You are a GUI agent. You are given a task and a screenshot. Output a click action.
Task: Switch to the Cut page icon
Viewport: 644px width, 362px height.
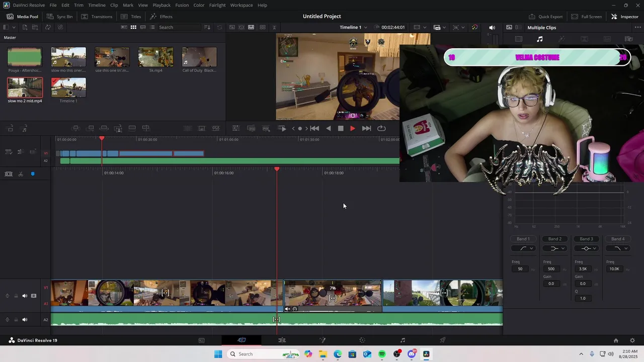(x=242, y=340)
